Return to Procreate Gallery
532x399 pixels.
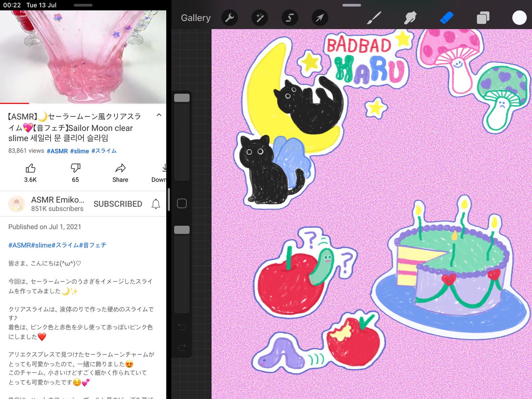pyautogui.click(x=196, y=18)
